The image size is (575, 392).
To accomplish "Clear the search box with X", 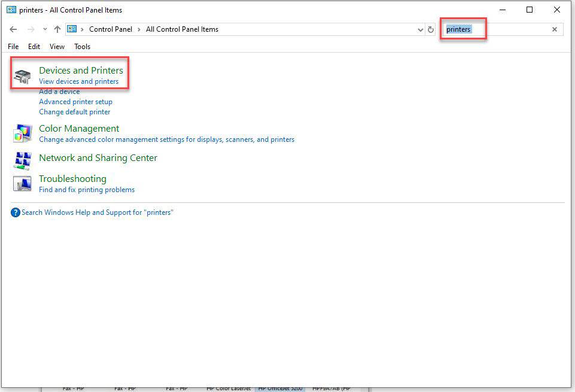I will 554,29.
